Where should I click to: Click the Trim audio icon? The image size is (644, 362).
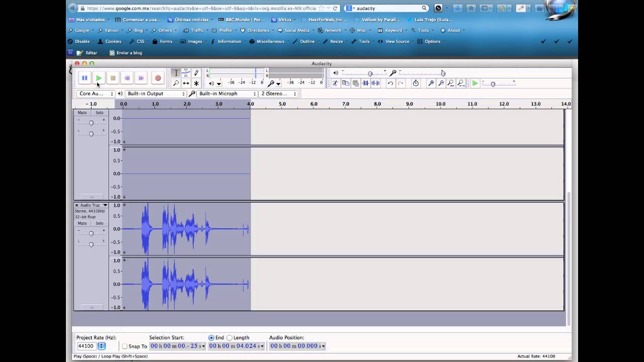(366, 83)
